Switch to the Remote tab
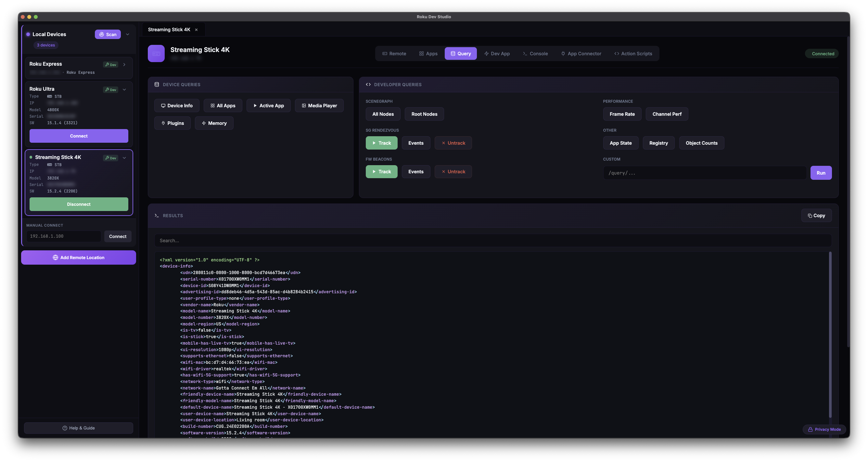 pyautogui.click(x=394, y=53)
